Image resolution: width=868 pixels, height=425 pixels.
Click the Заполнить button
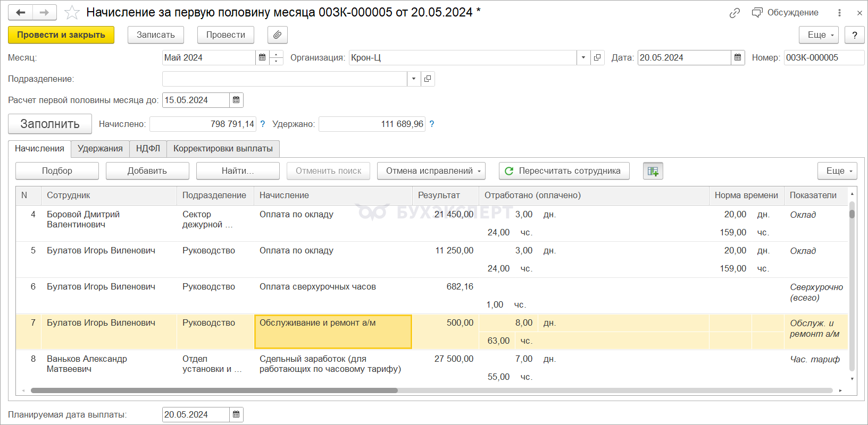click(x=50, y=124)
